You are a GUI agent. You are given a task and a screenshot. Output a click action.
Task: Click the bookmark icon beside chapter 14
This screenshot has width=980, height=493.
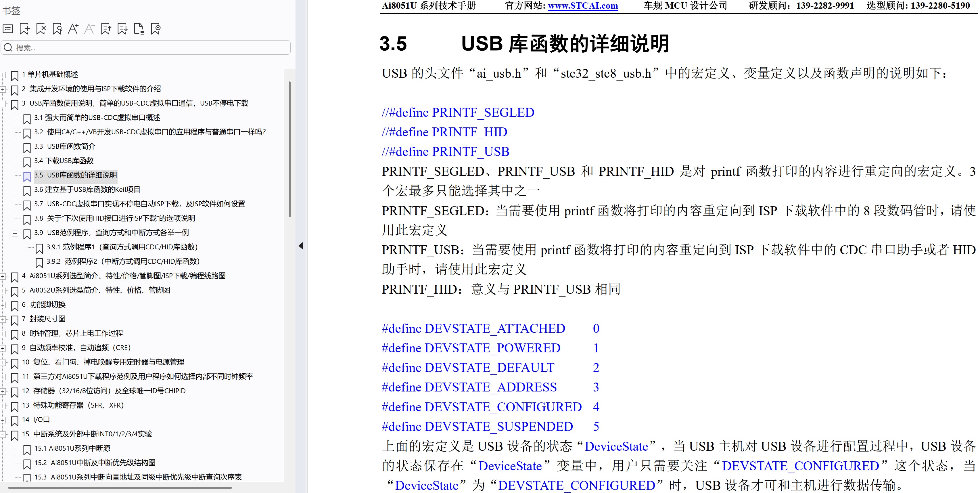click(x=14, y=421)
